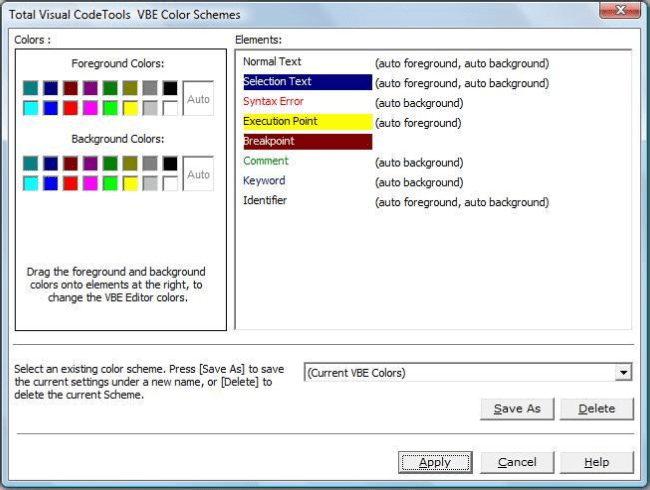The image size is (650, 490).
Task: Pick the dark green background color swatch
Action: tap(110, 164)
